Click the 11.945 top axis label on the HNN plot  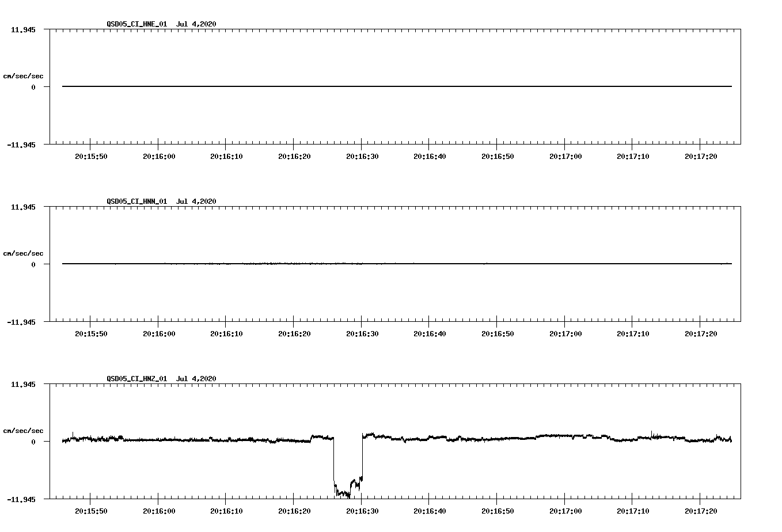tap(23, 207)
